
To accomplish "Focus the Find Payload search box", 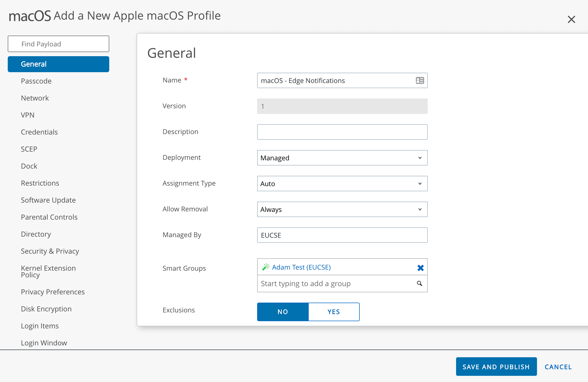I will click(58, 44).
